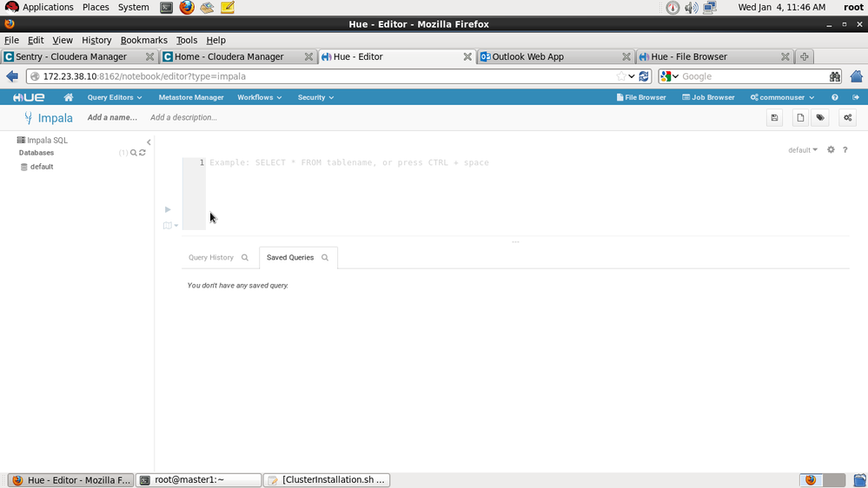This screenshot has width=868, height=488.
Task: Open the tags icon in editor toolbar
Action: 820,118
